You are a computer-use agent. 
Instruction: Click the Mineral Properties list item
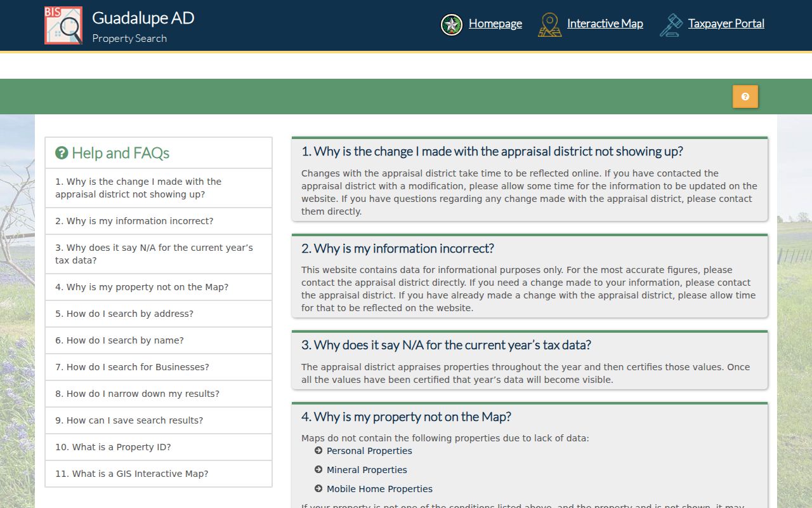[x=367, y=470]
